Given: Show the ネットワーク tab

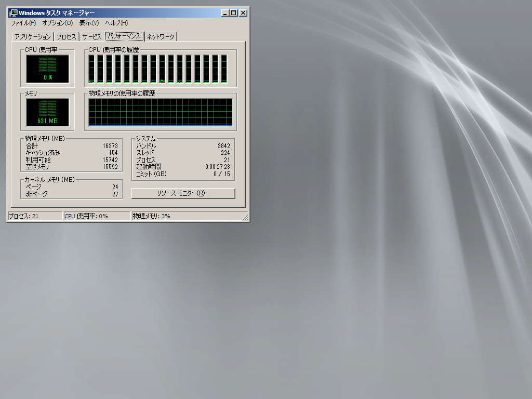Looking at the screenshot, I should tap(161, 37).
